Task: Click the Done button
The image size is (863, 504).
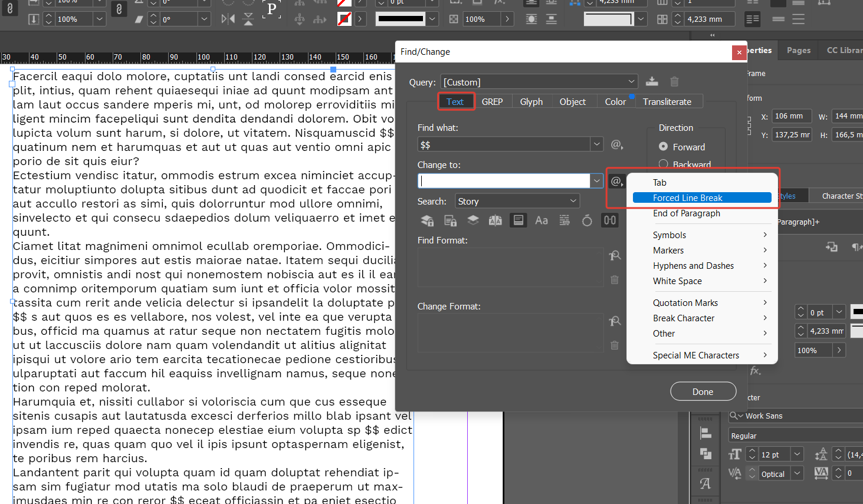Action: click(x=703, y=391)
